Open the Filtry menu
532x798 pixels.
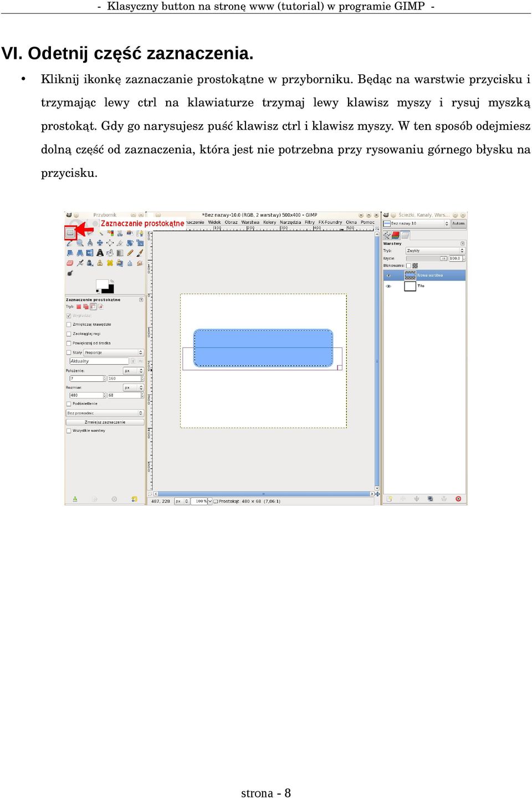click(x=310, y=222)
